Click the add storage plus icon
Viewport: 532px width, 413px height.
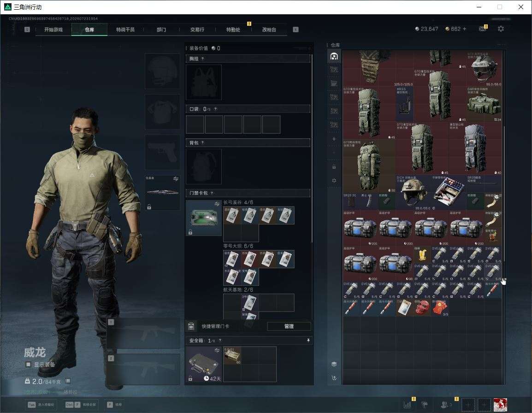(x=334, y=139)
